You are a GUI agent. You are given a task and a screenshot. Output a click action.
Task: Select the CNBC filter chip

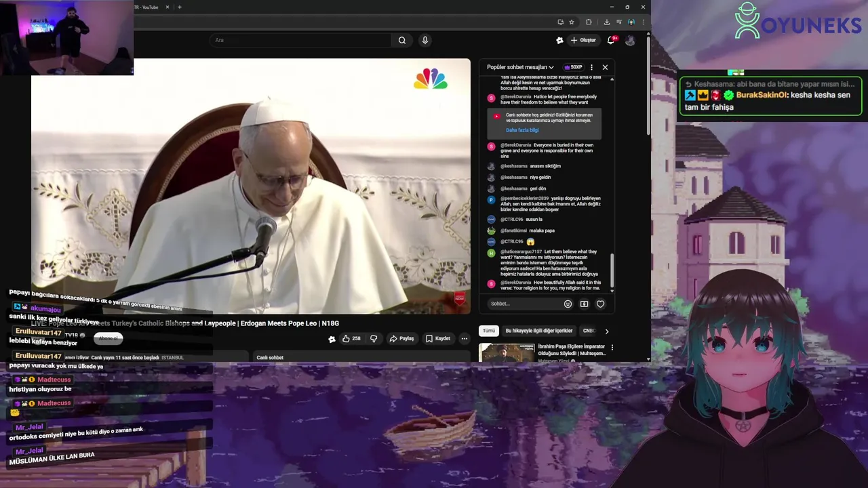(589, 331)
